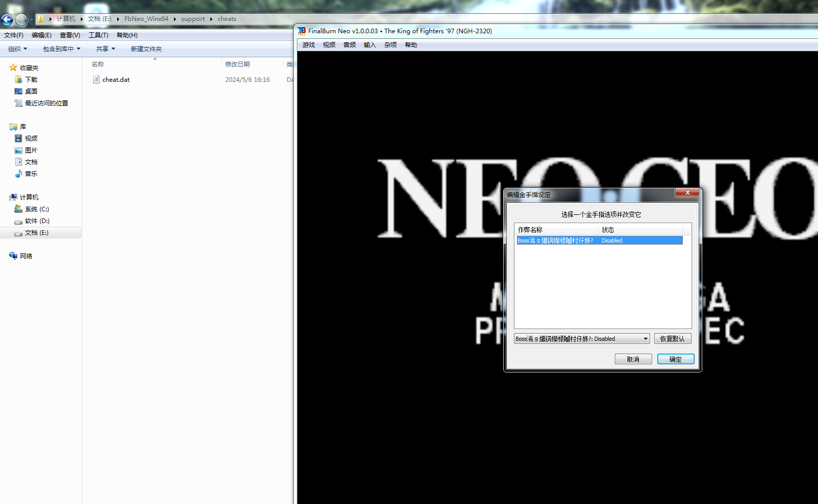
Task: Click the Disabled status cell
Action: [x=612, y=240]
